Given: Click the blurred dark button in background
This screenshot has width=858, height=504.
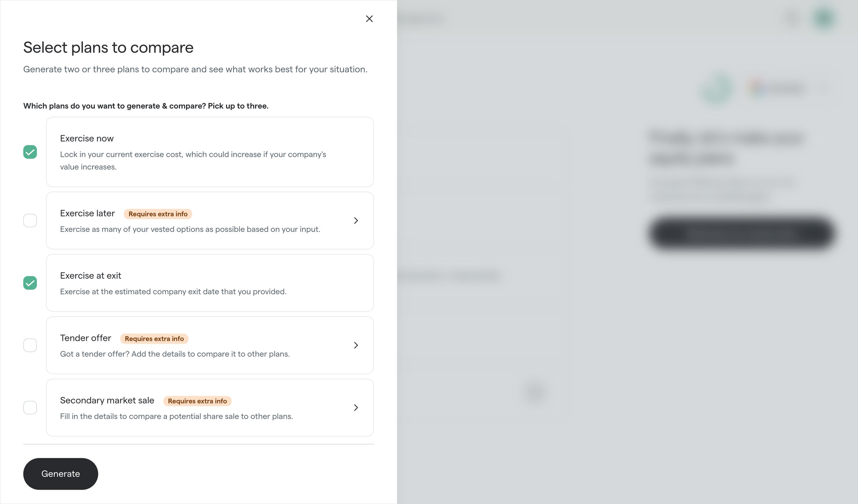Looking at the screenshot, I should click(741, 234).
